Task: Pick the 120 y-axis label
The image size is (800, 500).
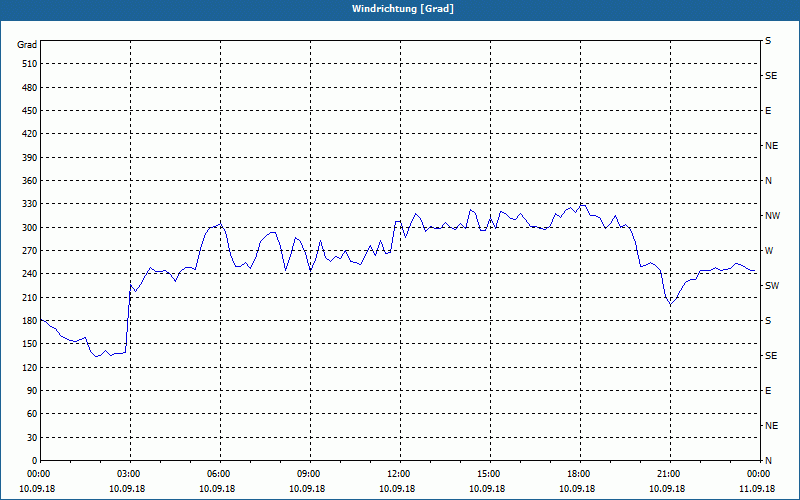Action: click(x=30, y=367)
